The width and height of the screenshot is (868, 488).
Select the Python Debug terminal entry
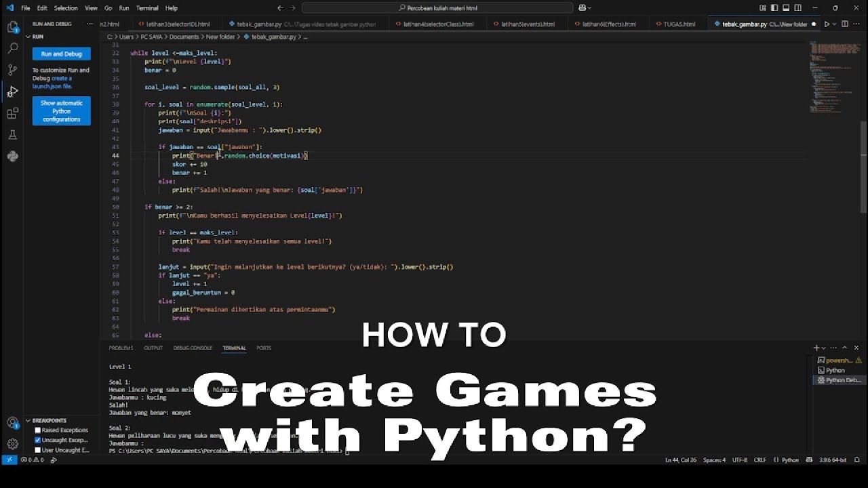click(839, 380)
